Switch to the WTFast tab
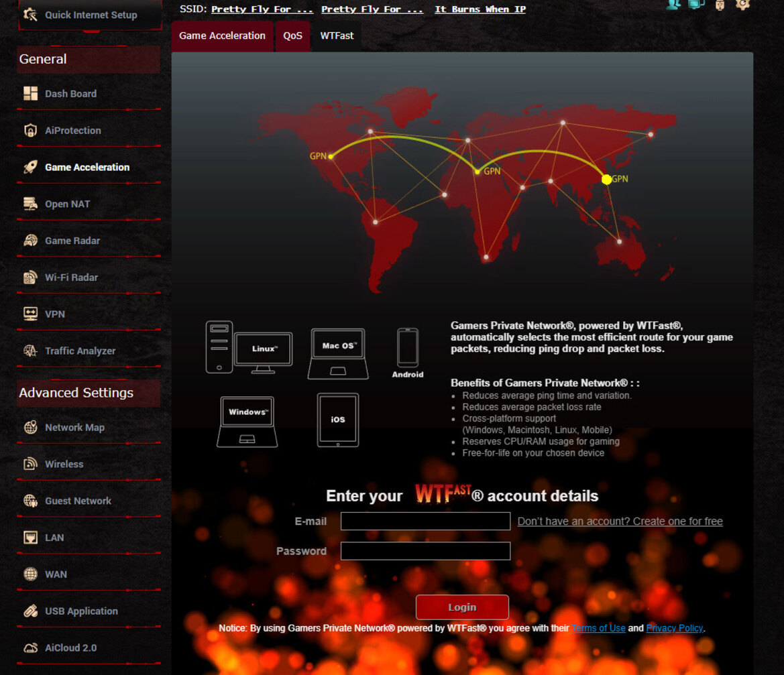Screen dimensions: 784x675 [x=337, y=36]
